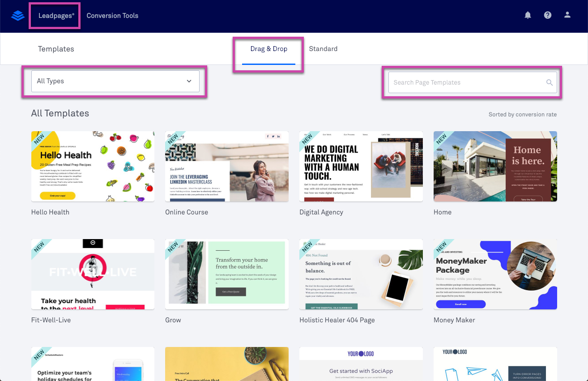Switch to the Drag & Drop tab
The height and width of the screenshot is (381, 588).
[x=269, y=49]
